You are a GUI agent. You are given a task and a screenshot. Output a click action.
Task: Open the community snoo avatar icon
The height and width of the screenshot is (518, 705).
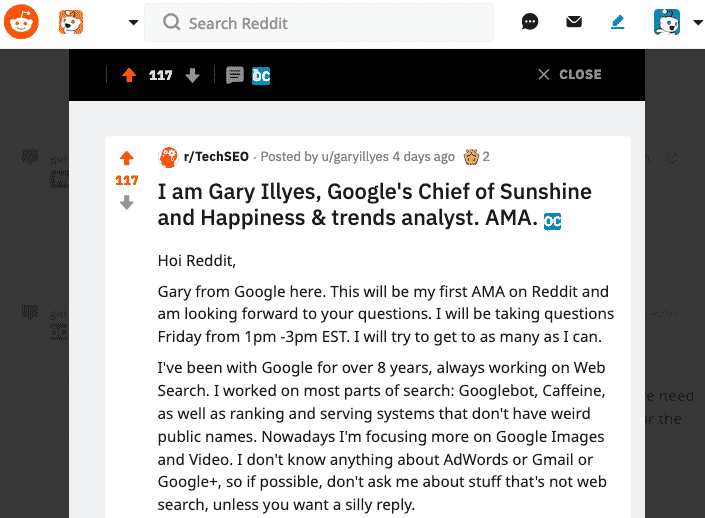(x=71, y=22)
